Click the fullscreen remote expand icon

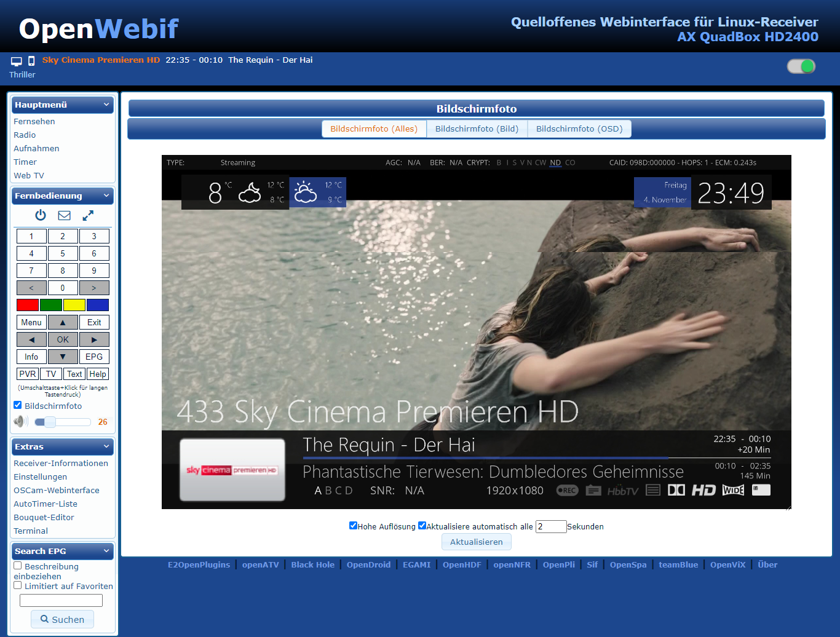[88, 215]
